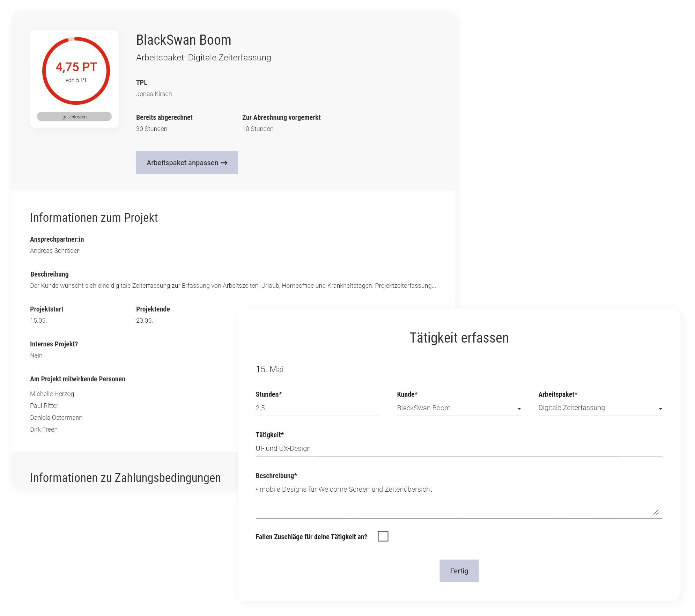The height and width of the screenshot is (616, 695).
Task: Click the Tätigkeit input field
Action: (459, 448)
